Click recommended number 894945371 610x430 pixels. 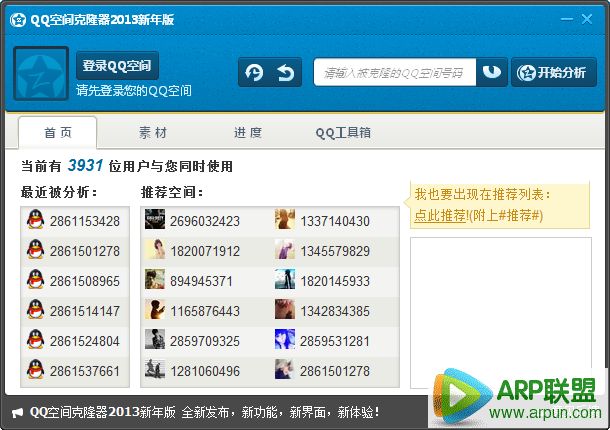(201, 281)
